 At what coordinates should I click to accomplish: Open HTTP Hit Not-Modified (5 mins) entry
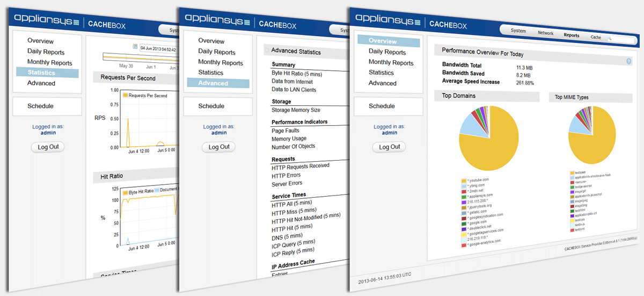pyautogui.click(x=306, y=219)
